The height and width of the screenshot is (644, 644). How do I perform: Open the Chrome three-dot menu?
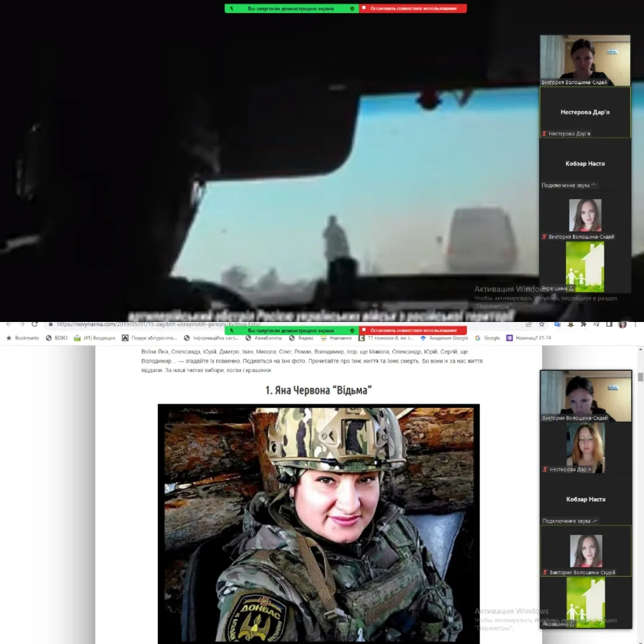click(636, 324)
